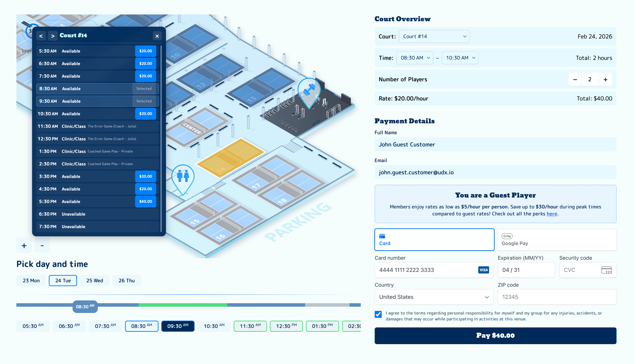635x364 pixels.
Task: Open the member perks here link
Action: tap(552, 214)
